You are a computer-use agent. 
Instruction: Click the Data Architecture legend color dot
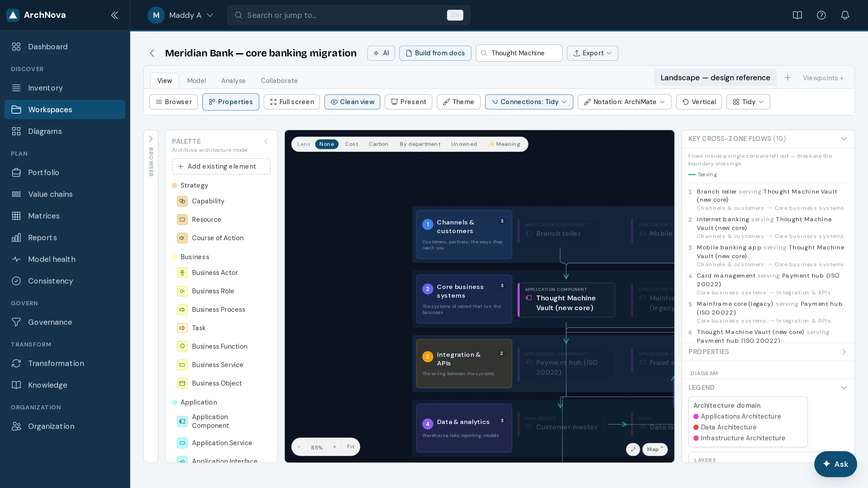coord(696,427)
